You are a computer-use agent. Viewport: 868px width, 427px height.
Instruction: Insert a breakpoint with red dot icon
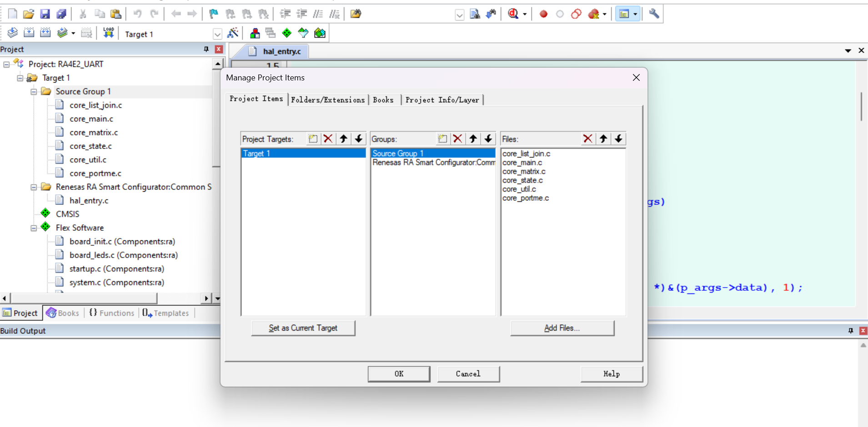pos(543,14)
